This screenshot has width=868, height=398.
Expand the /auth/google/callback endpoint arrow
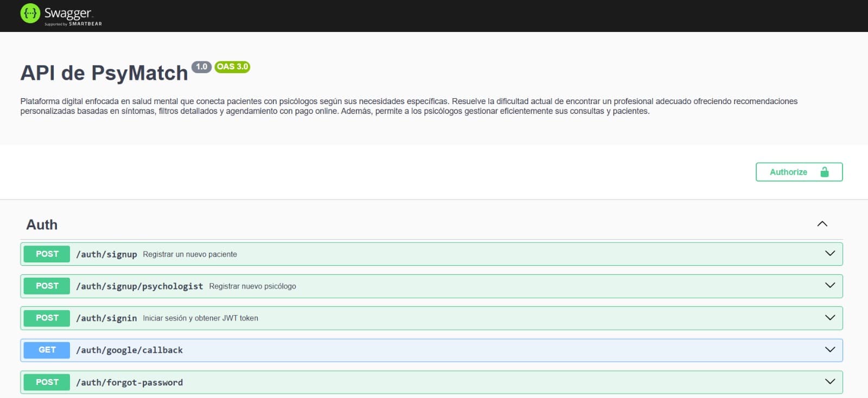pos(830,349)
